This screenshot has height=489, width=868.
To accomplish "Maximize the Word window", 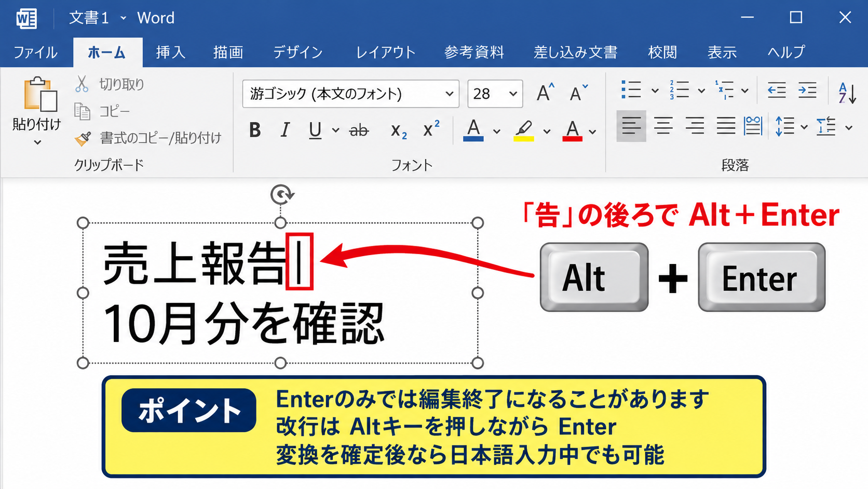I will (796, 18).
